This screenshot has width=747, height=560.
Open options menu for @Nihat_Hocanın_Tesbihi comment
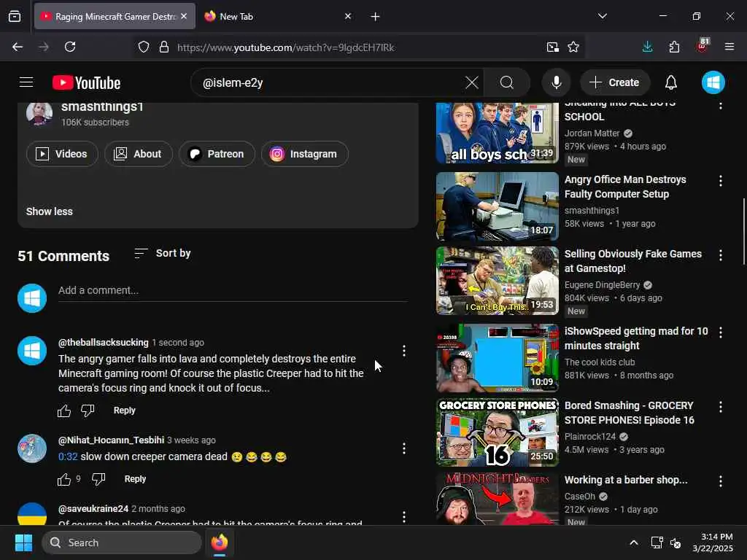tap(404, 448)
